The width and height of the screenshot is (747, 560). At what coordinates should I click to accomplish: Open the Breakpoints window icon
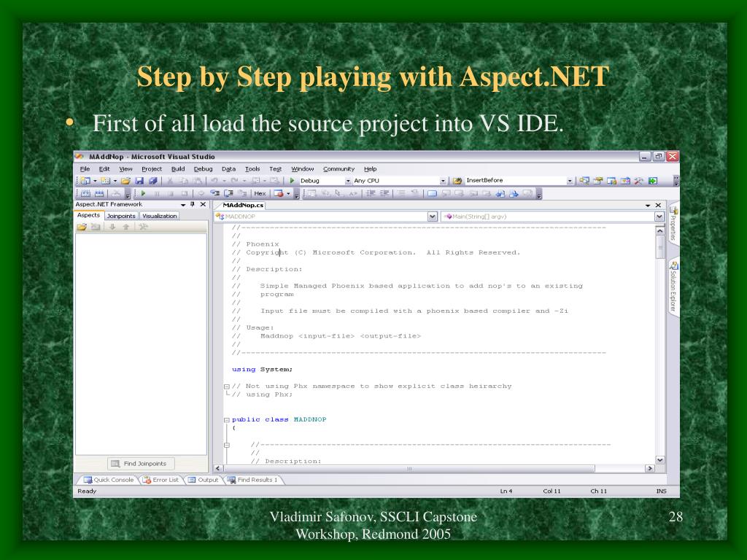278,193
